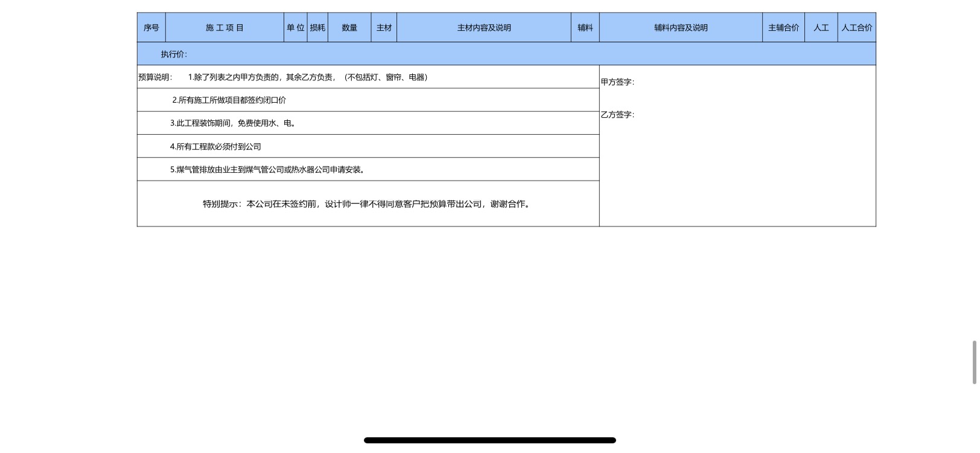Select the 损耗 column header
Screen dimensions: 980x453
click(317, 28)
